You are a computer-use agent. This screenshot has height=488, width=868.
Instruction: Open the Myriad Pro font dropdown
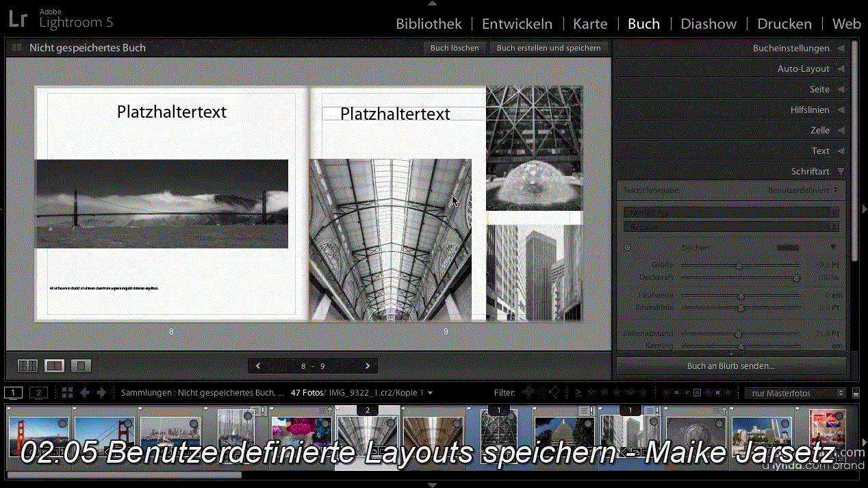point(731,213)
